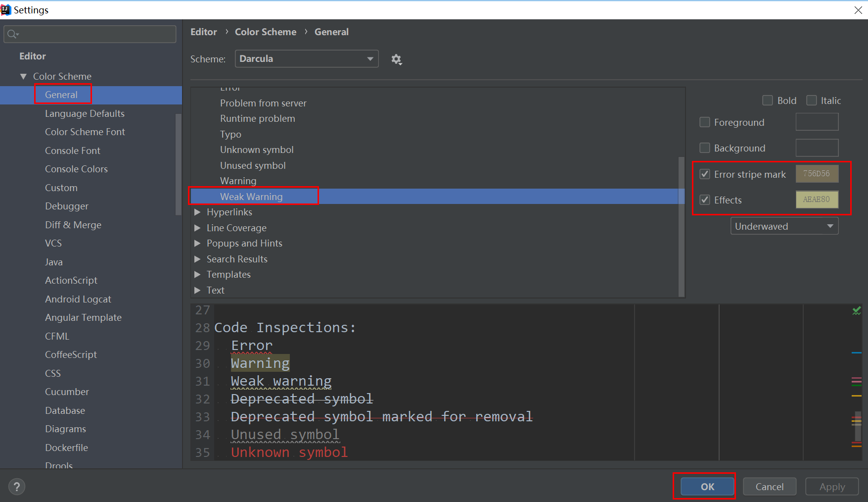Click 'Weak warning' in preview editor
Image resolution: width=868 pixels, height=502 pixels.
(281, 381)
